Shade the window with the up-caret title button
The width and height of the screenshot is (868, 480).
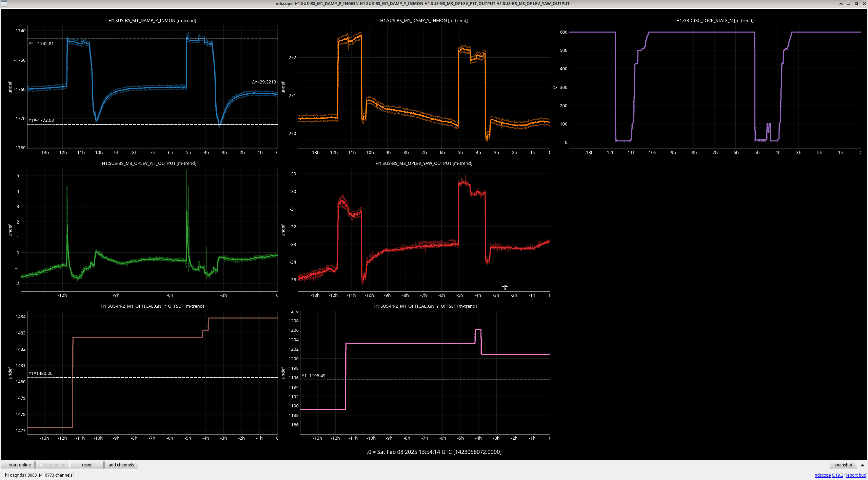pos(841,4)
